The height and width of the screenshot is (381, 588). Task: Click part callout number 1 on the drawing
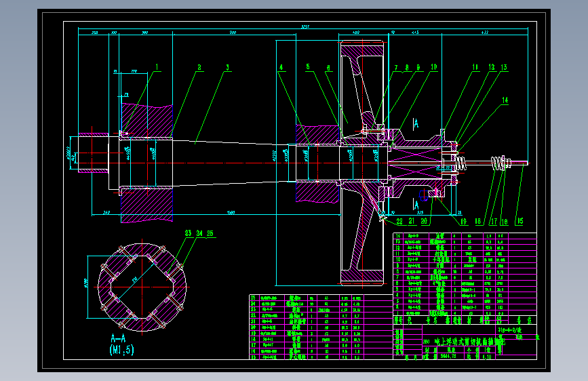pos(157,67)
